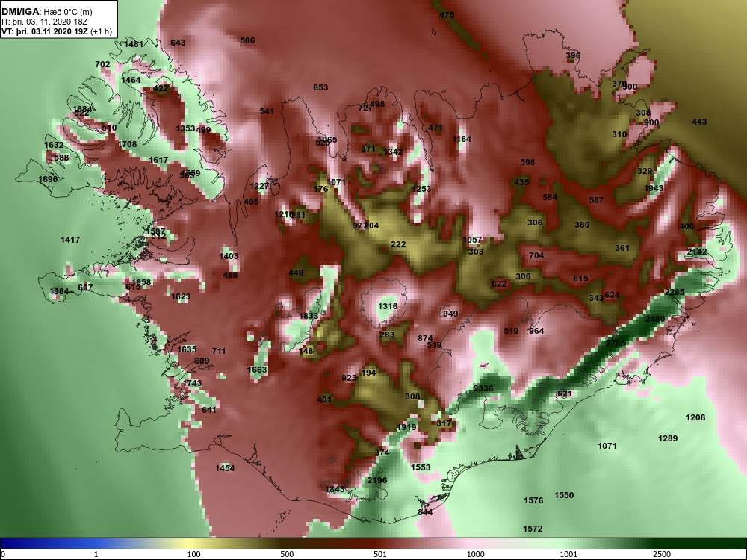The height and width of the screenshot is (560, 747).
Task: Select the map value '1943'
Action: [654, 189]
